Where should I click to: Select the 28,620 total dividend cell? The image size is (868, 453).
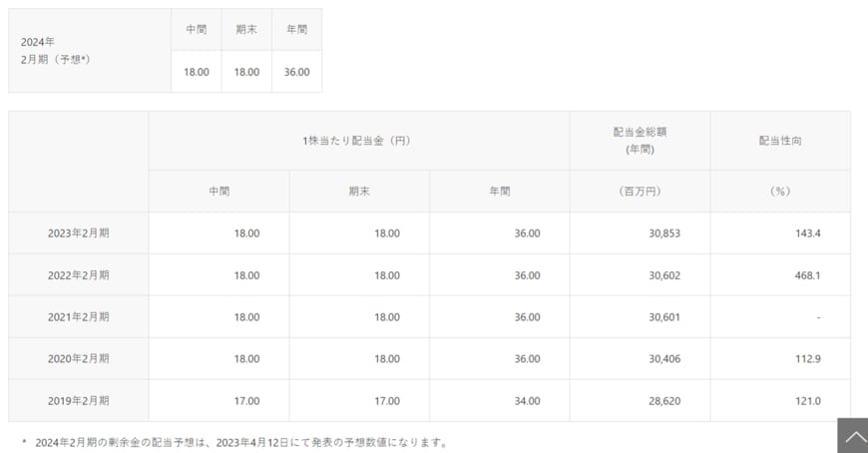click(663, 401)
